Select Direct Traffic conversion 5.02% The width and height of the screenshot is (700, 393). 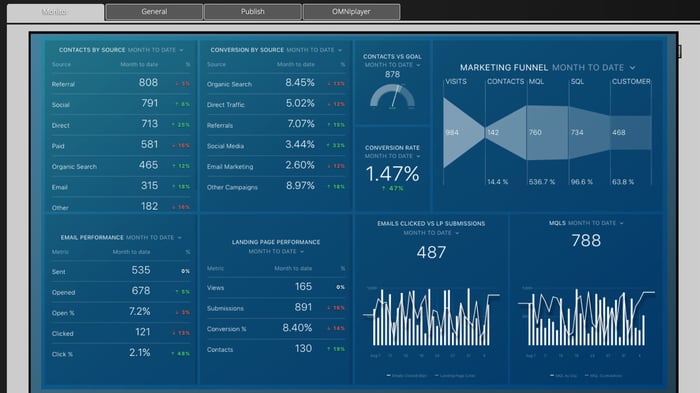[x=300, y=103]
